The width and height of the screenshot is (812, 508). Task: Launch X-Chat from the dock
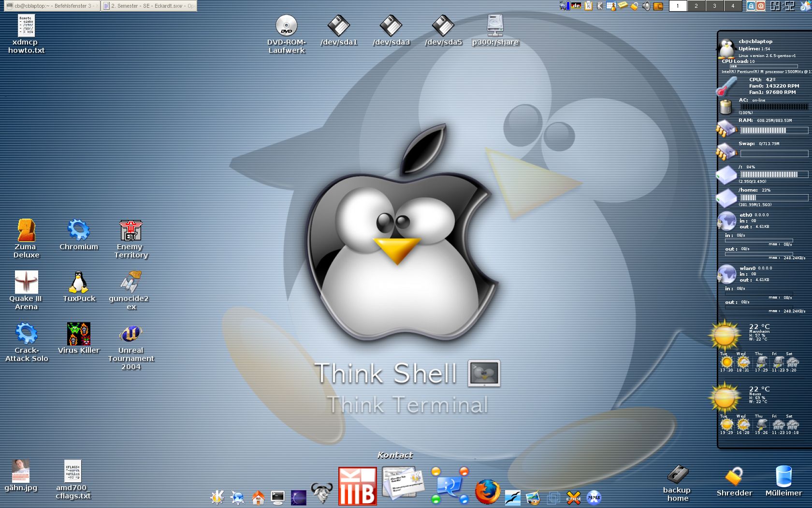tap(573, 498)
